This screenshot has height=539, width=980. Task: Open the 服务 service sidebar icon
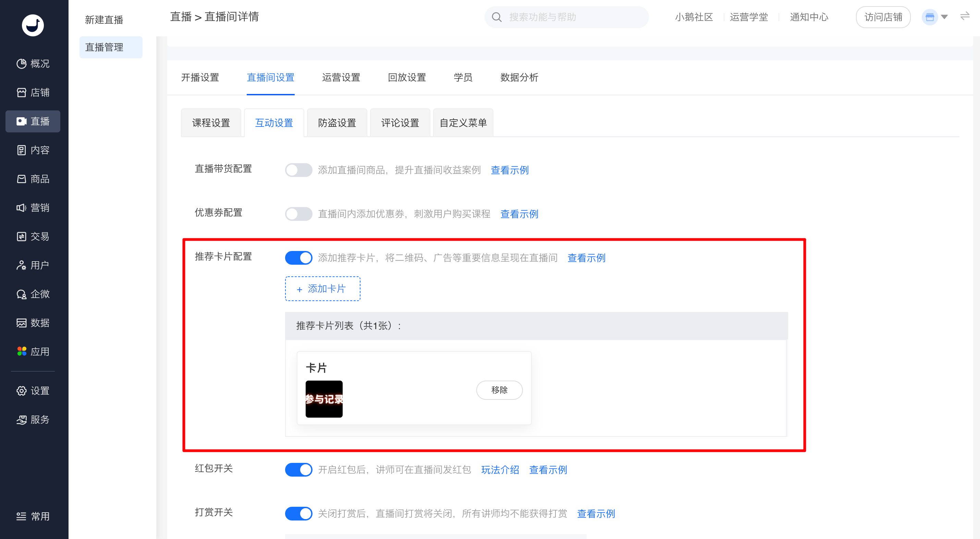coord(21,420)
